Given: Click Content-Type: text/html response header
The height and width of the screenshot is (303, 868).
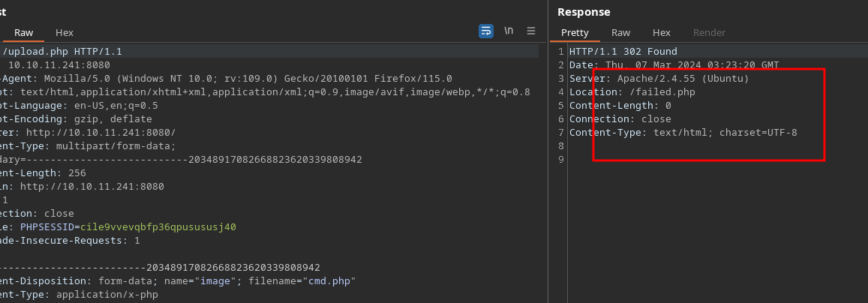Looking at the screenshot, I should 683,133.
